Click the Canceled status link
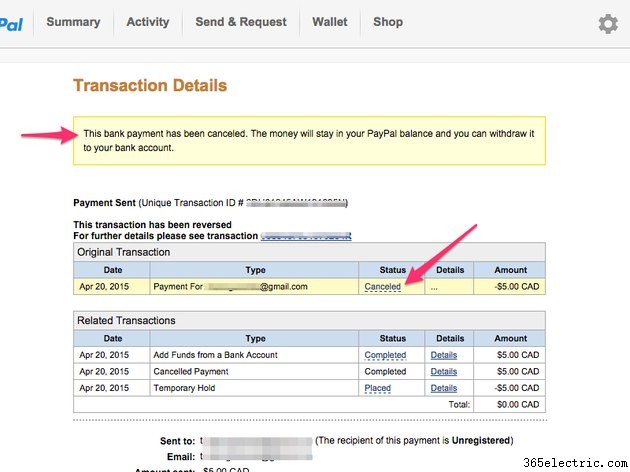Viewport: 630px width, 472px height. pos(382,286)
